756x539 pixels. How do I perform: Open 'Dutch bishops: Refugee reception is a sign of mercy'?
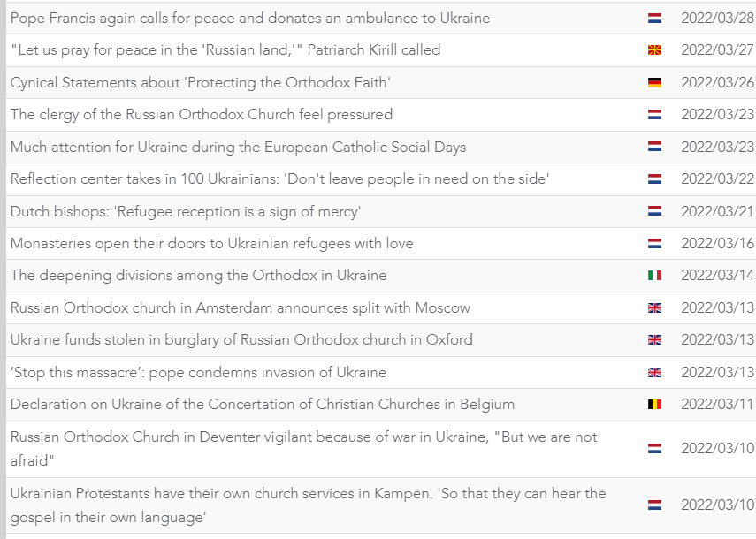point(186,211)
